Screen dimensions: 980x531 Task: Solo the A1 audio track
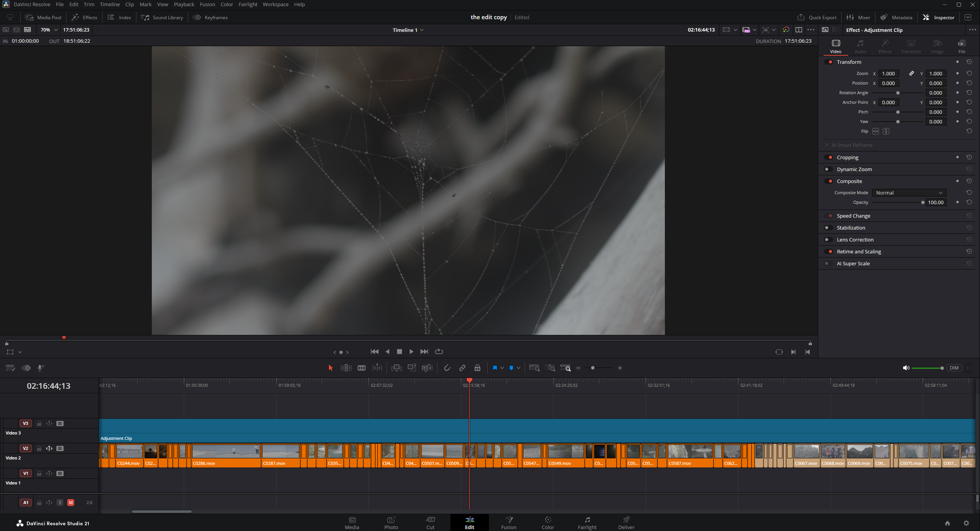click(60, 503)
